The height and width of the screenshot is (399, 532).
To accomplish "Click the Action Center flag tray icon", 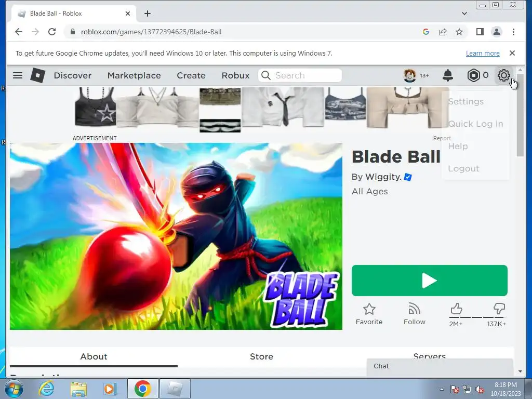I will (x=454, y=389).
